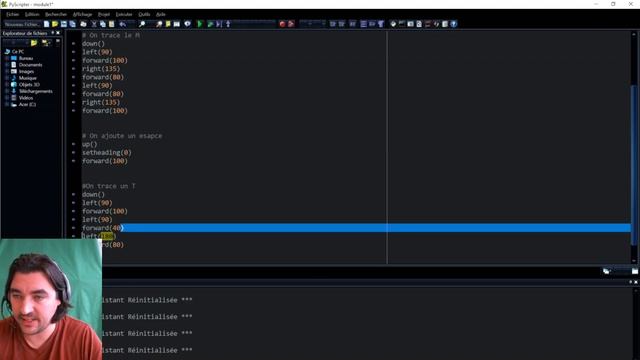
Task: Select the Téléchargements folder
Action: [x=36, y=91]
